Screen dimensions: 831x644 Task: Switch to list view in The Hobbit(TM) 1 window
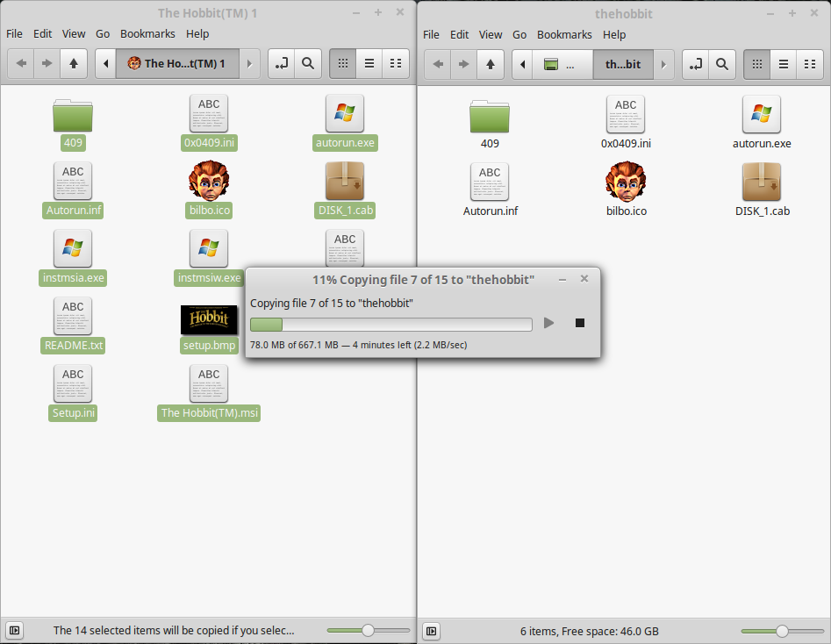pyautogui.click(x=369, y=63)
